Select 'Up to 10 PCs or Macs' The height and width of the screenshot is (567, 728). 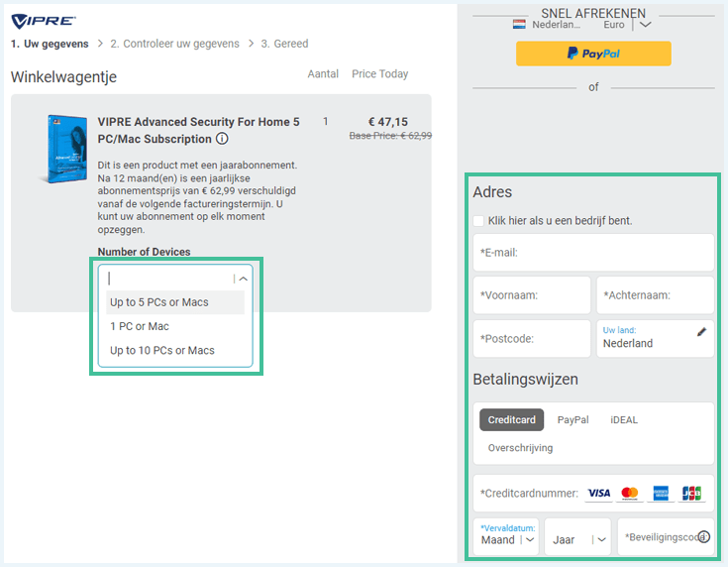point(175,351)
